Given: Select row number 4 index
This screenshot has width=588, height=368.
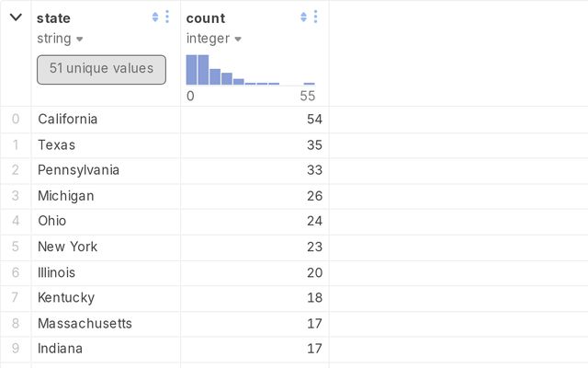Looking at the screenshot, I should pos(15,222).
